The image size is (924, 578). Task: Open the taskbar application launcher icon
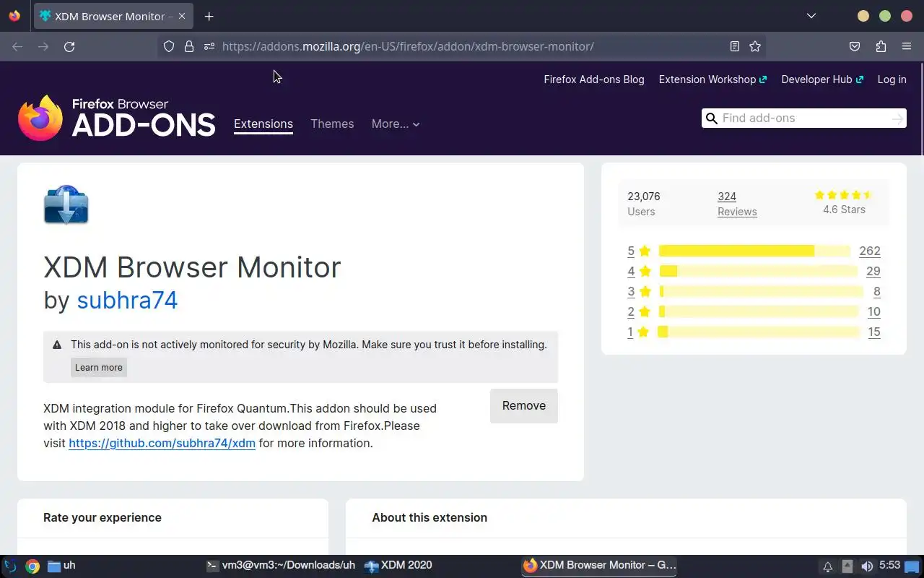point(10,566)
